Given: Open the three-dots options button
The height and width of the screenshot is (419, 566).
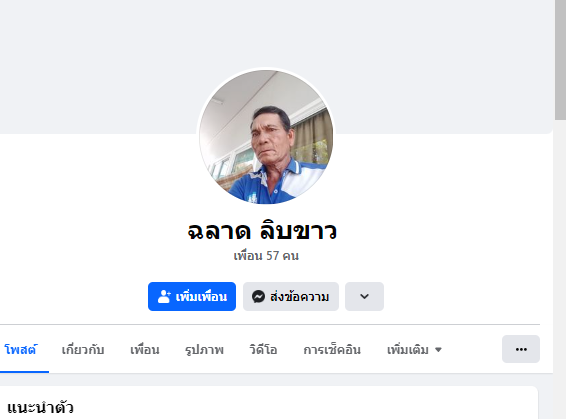Looking at the screenshot, I should (521, 349).
